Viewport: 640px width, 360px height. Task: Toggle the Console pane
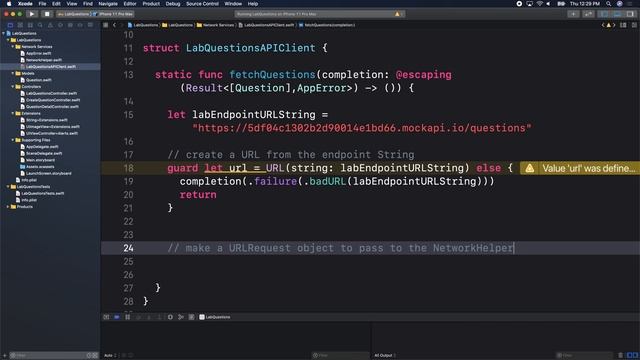636,356
